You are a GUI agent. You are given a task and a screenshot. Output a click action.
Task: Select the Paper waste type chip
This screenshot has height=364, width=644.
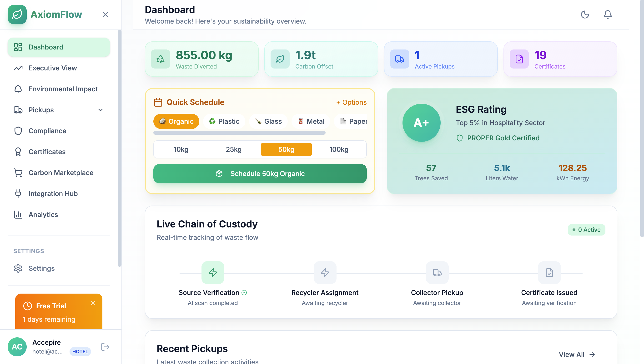point(351,122)
